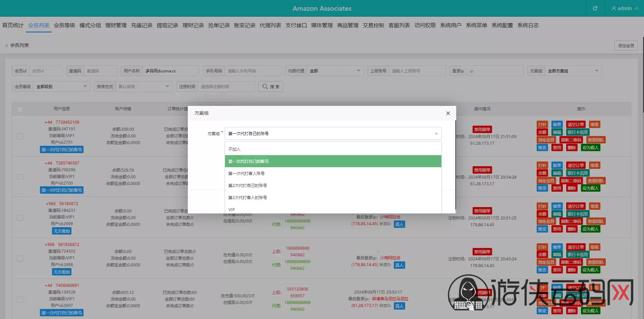This screenshot has height=319, width=644.
Task: Open the 系统日志 menu tab
Action: (x=528, y=25)
